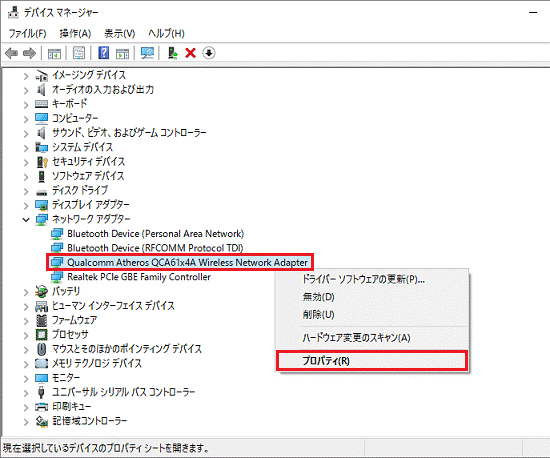Select the サウンド、ビデオ、およびゲーム コントローラー row

click(x=129, y=133)
